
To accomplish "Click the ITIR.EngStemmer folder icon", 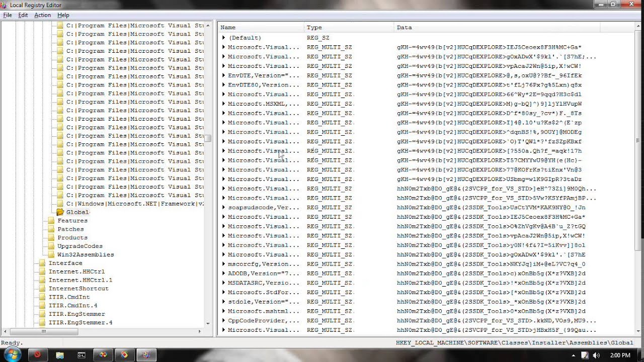I will [42, 314].
